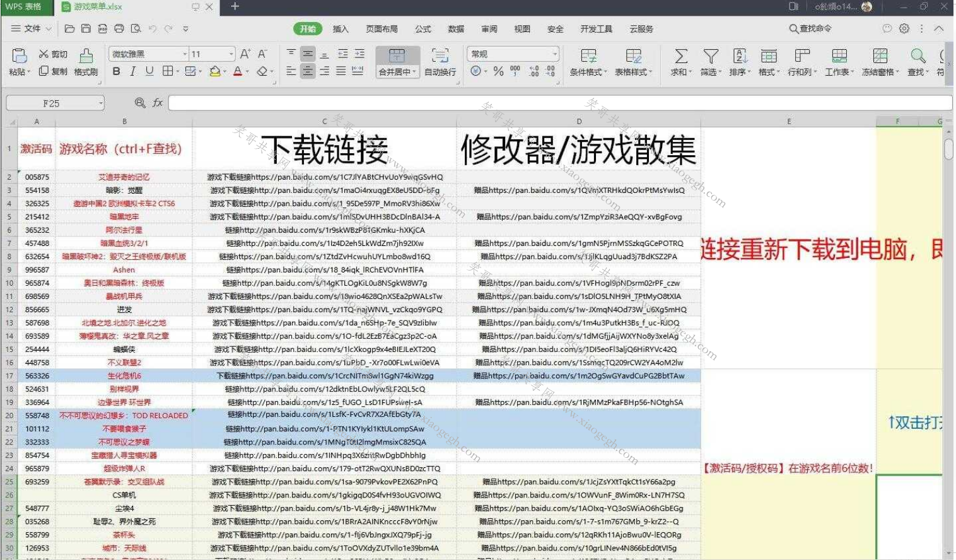Increase font size with A+ icon

245,54
